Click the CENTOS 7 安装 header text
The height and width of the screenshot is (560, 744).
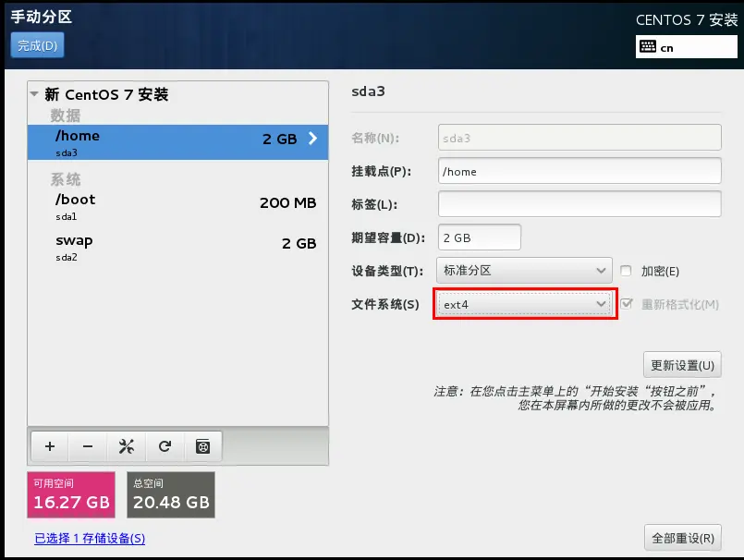(687, 20)
